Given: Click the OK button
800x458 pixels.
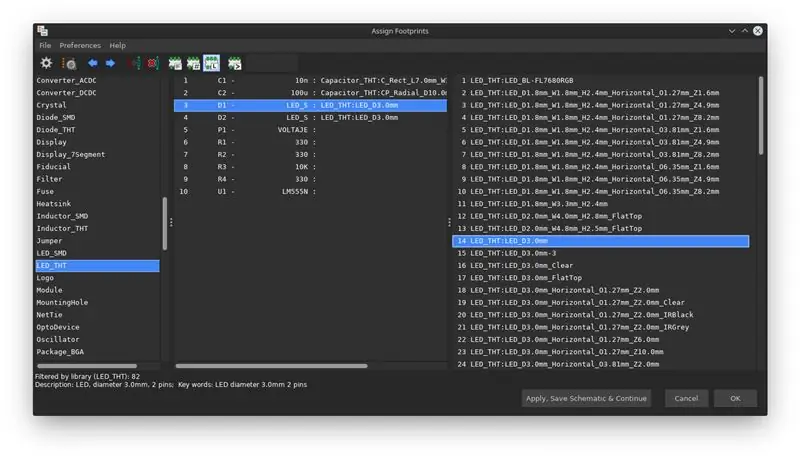Looking at the screenshot, I should coord(735,398).
